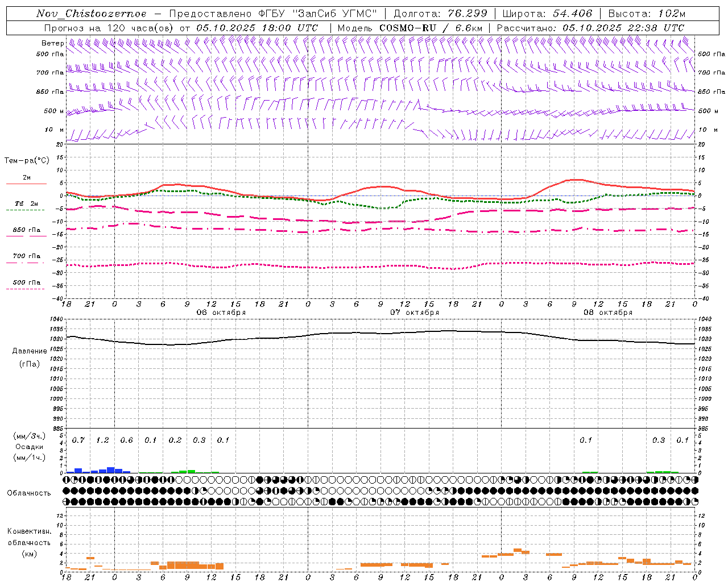The image size is (728, 582).
Task: Click the 07 октября date label
Action: [415, 313]
